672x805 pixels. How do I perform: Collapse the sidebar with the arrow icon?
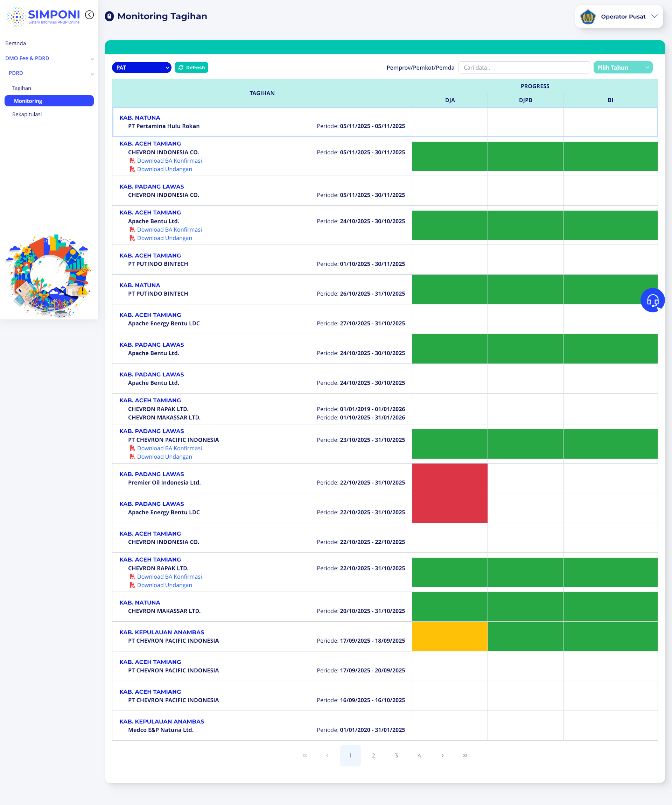(89, 15)
